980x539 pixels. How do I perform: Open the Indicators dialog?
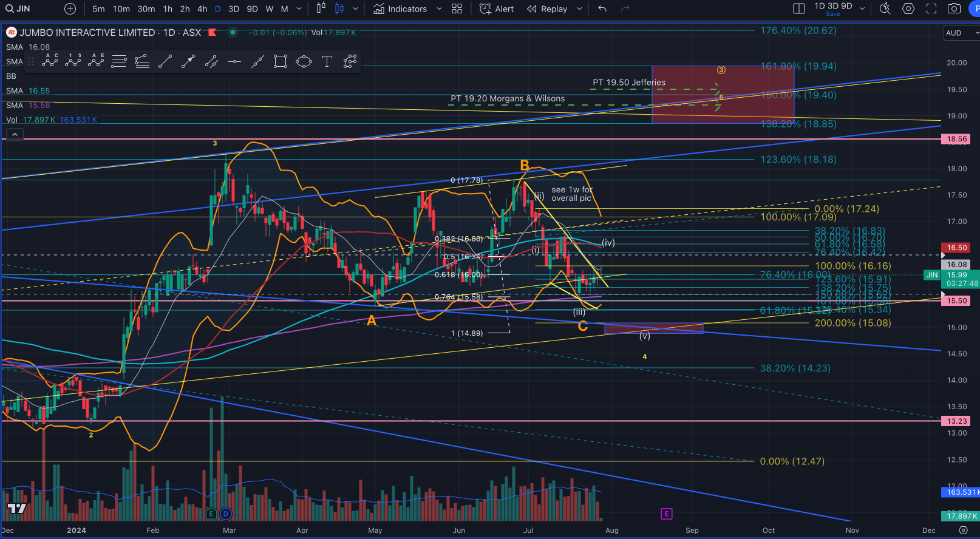coord(400,8)
